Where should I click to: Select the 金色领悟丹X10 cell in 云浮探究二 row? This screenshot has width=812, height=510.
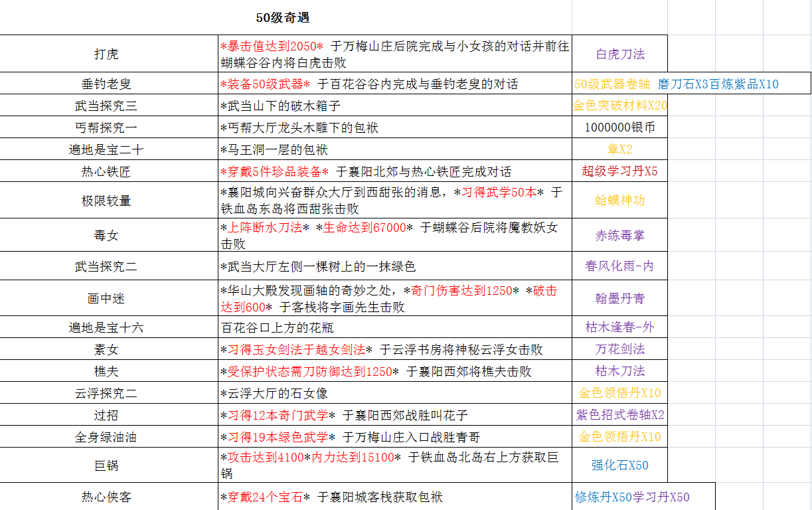point(620,393)
